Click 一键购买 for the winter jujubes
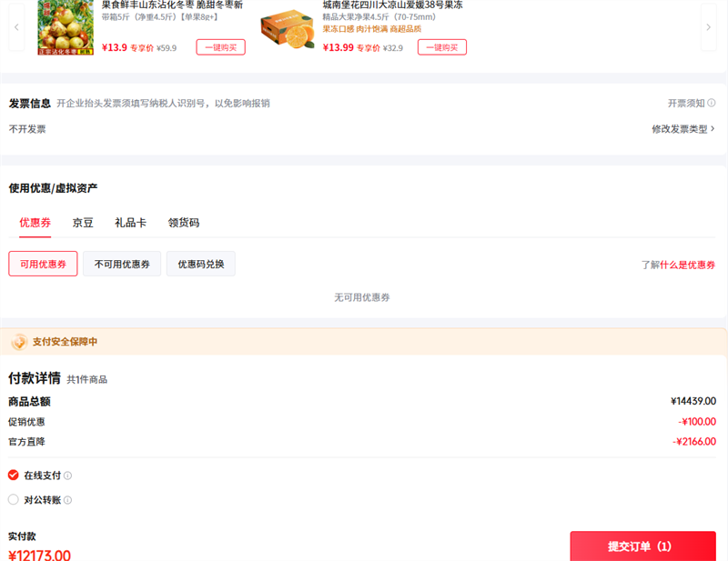 click(x=220, y=47)
